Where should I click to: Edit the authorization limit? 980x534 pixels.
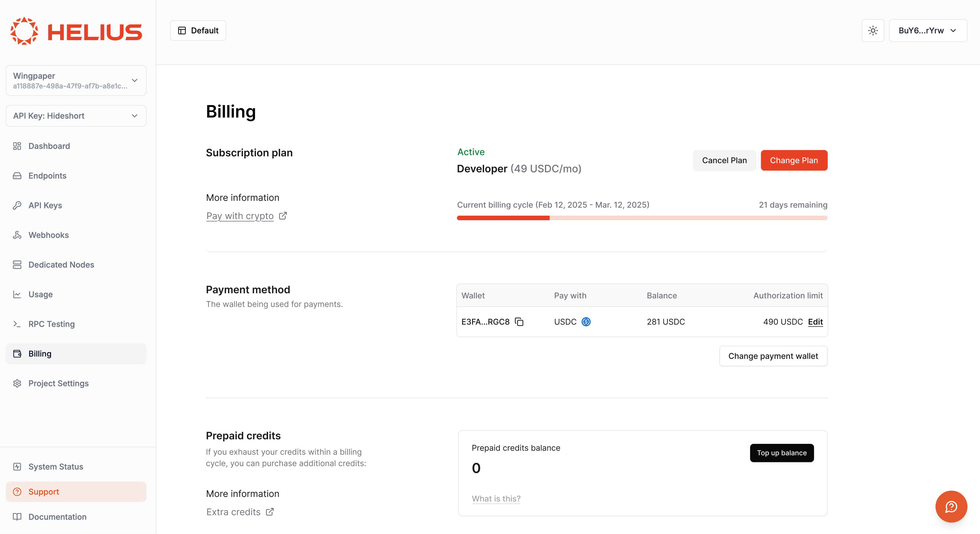[815, 321]
